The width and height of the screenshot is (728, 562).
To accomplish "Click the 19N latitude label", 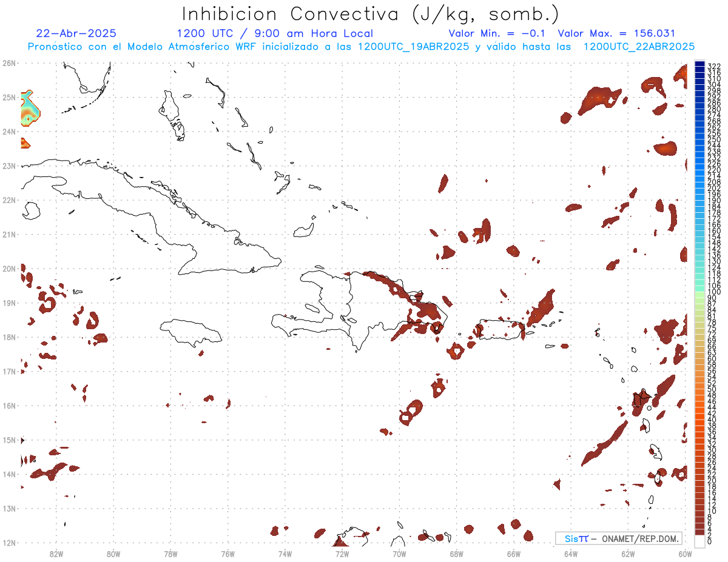I will click(9, 303).
